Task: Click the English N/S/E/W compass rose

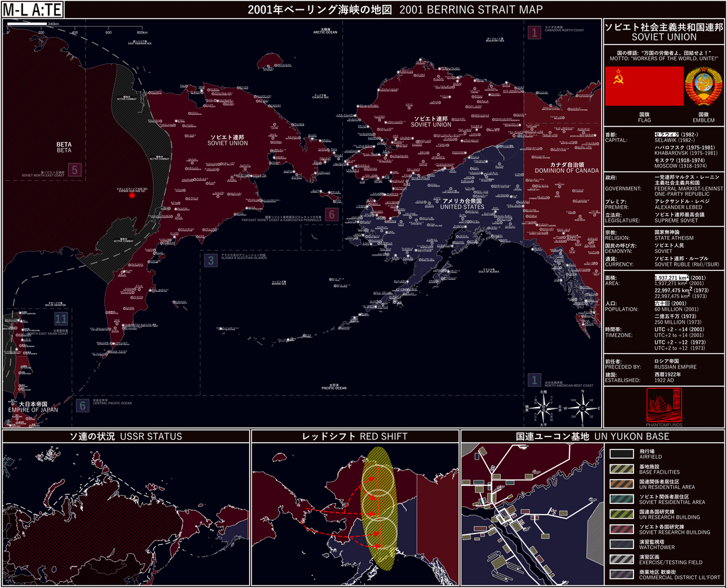Action: [583, 407]
